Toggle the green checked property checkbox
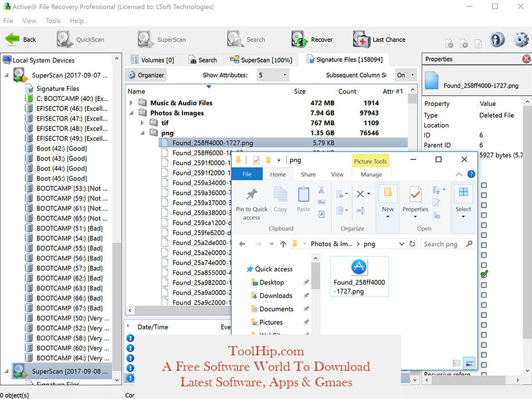Image resolution: width=532 pixels, height=399 pixels. click(x=484, y=274)
